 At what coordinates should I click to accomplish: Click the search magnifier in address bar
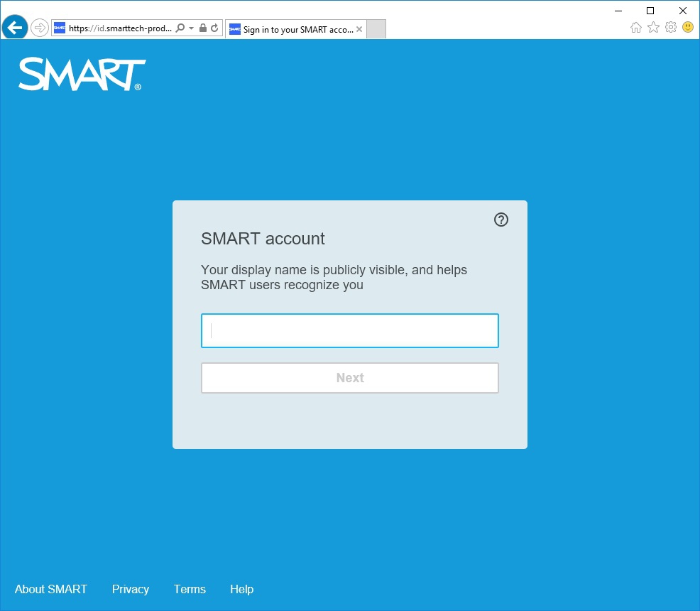(180, 28)
